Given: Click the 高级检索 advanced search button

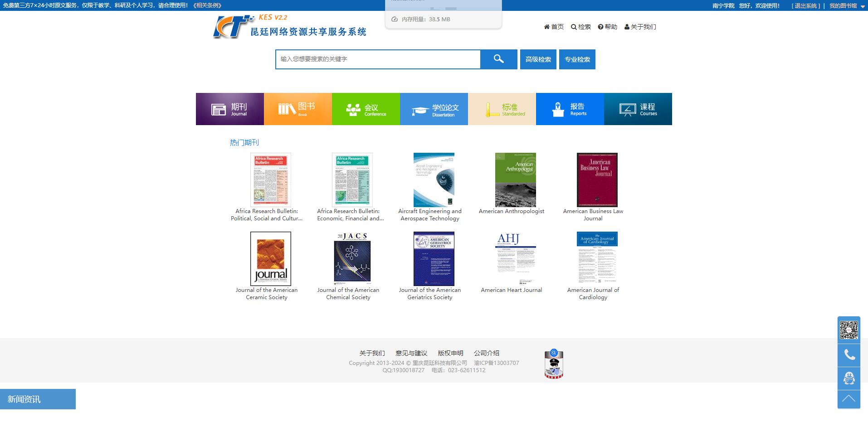Looking at the screenshot, I should 538,59.
